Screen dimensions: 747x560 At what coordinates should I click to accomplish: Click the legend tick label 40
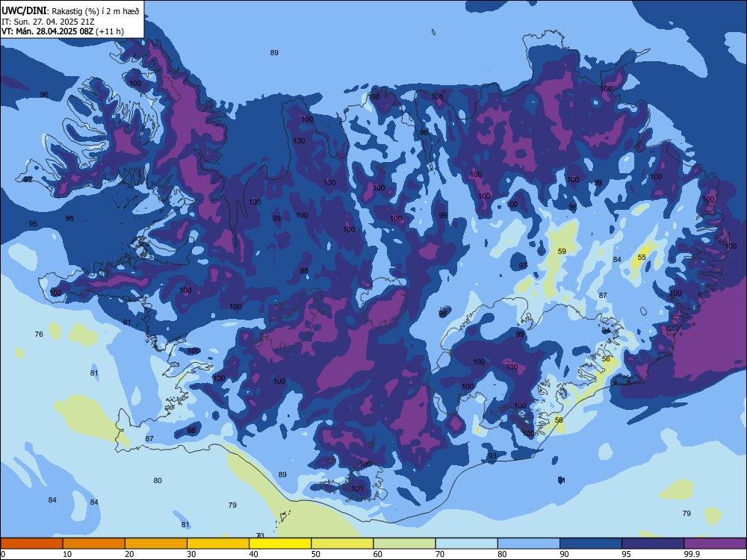click(x=253, y=554)
